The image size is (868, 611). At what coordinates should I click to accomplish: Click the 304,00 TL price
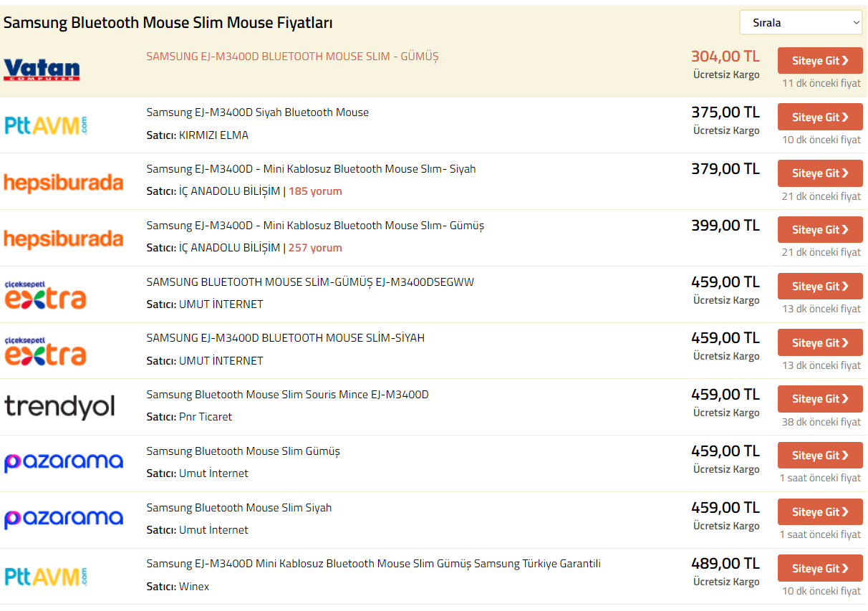725,57
